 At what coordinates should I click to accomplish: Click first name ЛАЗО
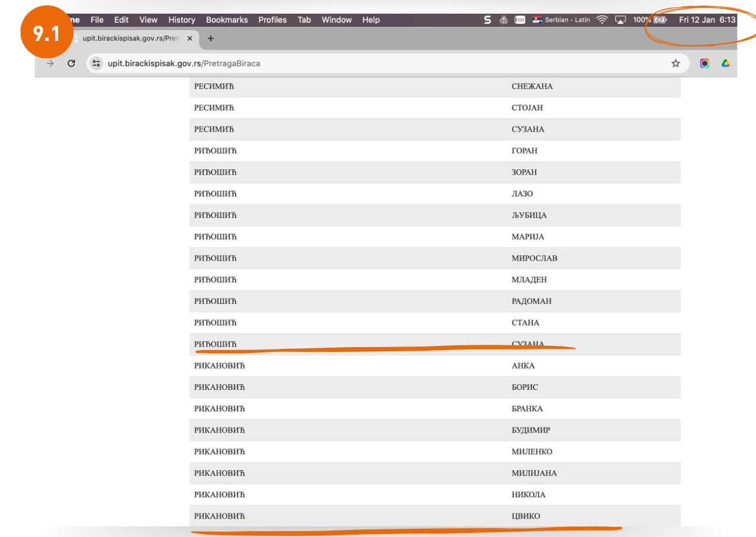pyautogui.click(x=523, y=194)
